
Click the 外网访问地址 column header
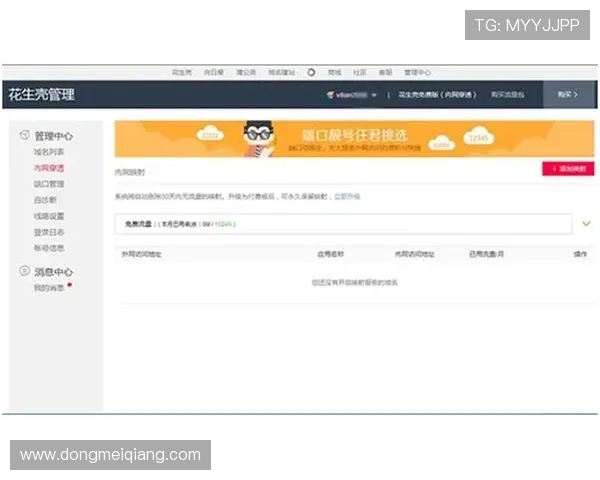click(x=142, y=254)
